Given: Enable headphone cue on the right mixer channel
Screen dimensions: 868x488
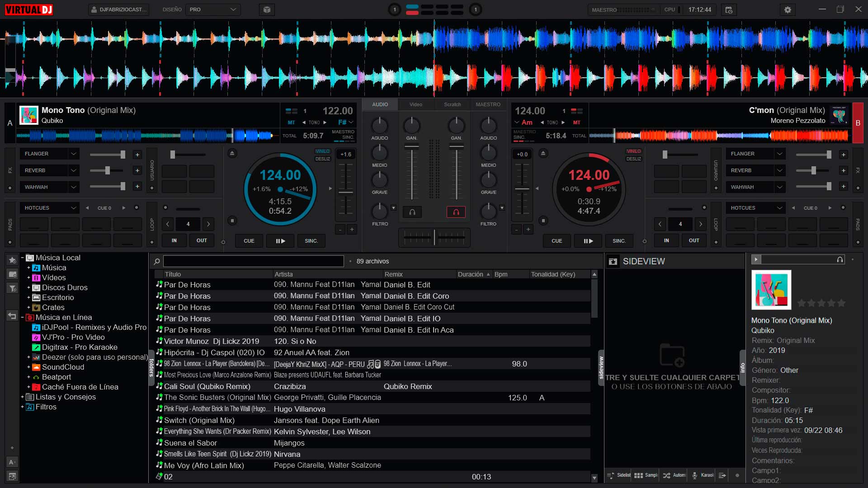Looking at the screenshot, I should [x=456, y=211].
